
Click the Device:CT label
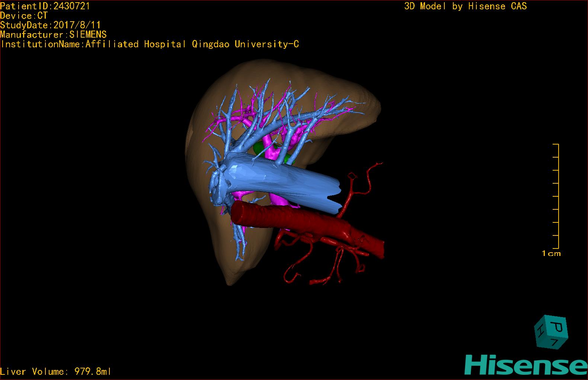tap(24, 16)
